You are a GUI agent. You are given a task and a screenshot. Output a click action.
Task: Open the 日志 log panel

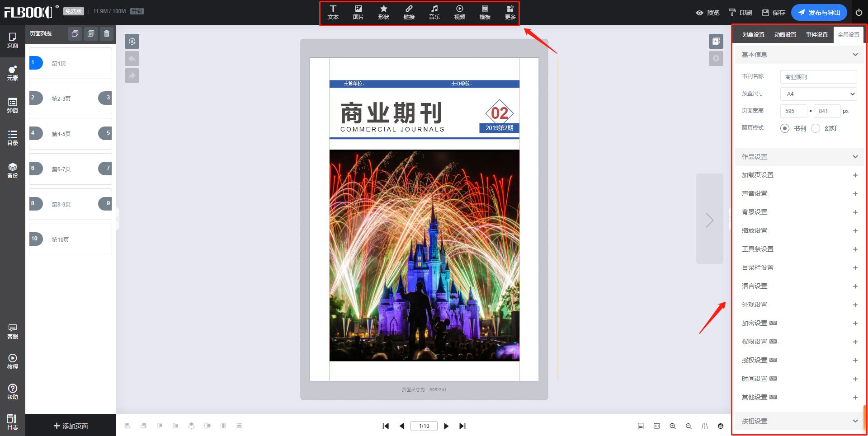pyautogui.click(x=13, y=422)
